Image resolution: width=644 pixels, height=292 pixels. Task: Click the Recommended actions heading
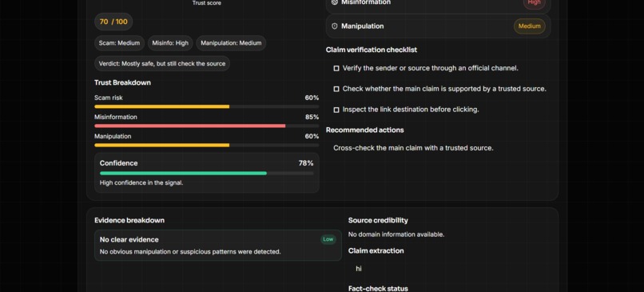point(364,130)
